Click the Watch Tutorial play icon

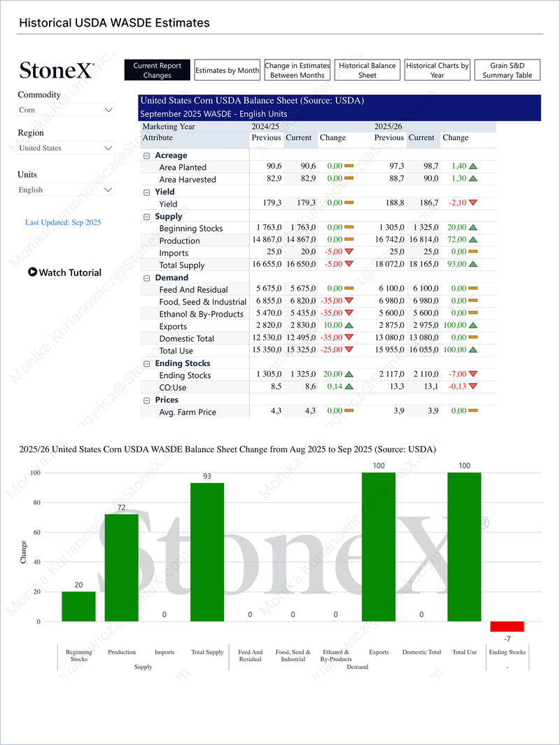[x=32, y=272]
